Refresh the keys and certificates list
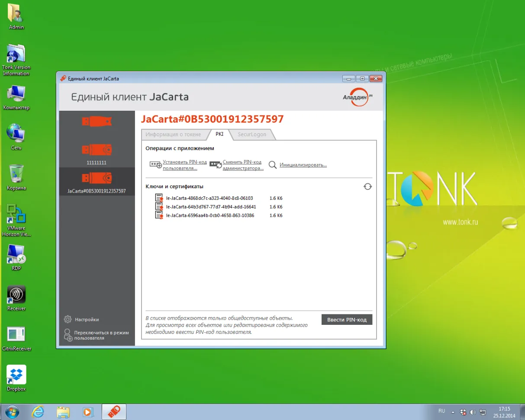This screenshot has width=525, height=420. [367, 186]
